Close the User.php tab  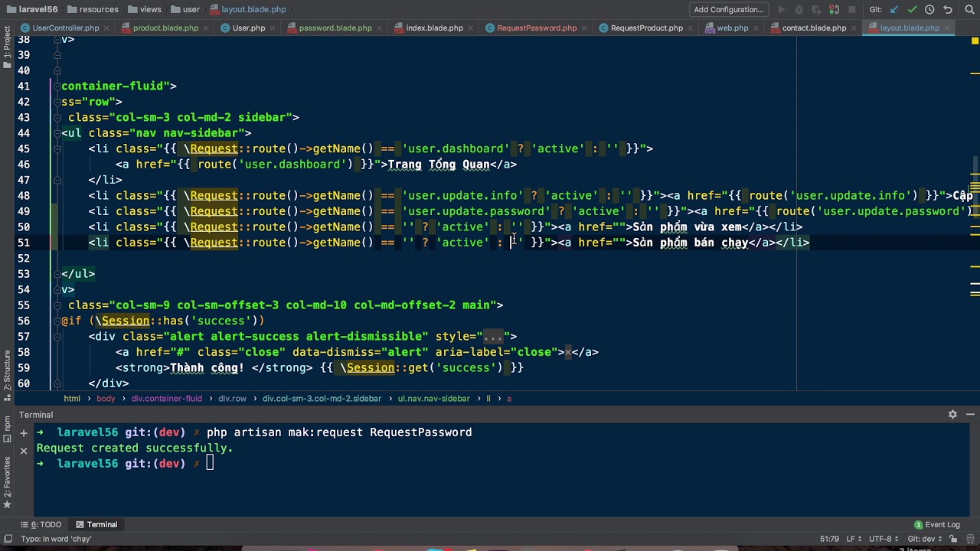coord(273,28)
